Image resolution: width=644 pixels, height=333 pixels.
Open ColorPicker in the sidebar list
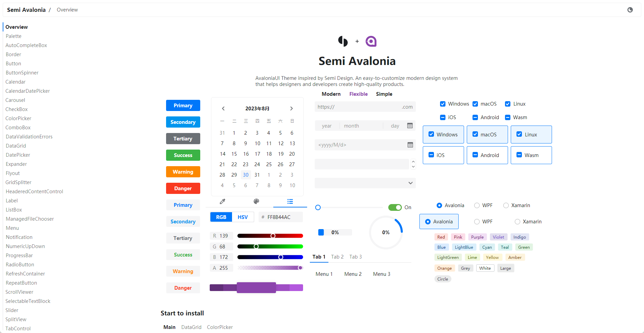(18, 118)
